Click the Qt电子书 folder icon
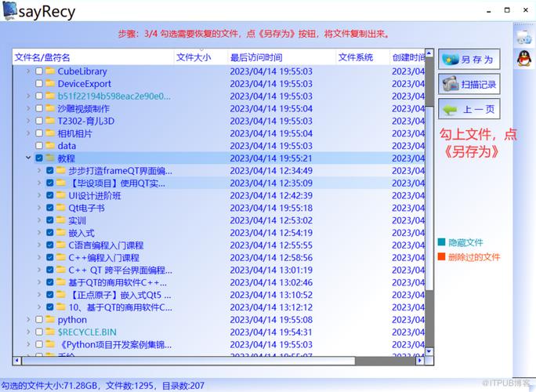Image resolution: width=536 pixels, height=392 pixels. (x=61, y=208)
